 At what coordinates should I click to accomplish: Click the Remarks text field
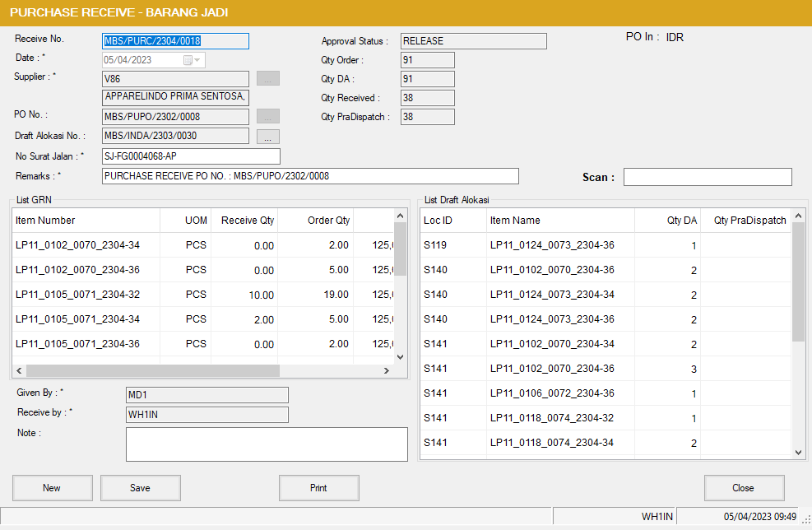[x=310, y=176]
